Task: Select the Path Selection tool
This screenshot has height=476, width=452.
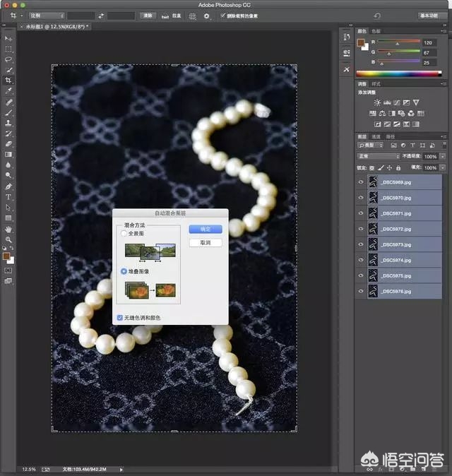Action: [x=8, y=208]
